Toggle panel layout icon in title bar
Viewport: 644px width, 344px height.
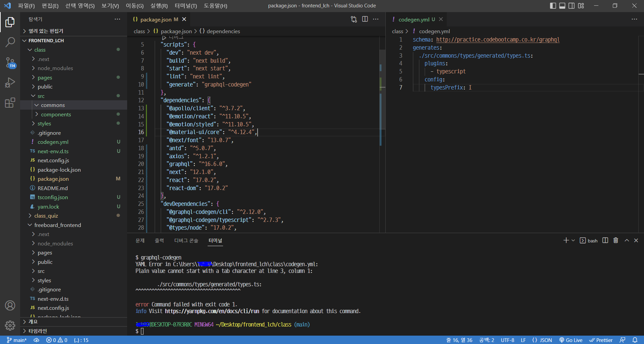tap(562, 6)
